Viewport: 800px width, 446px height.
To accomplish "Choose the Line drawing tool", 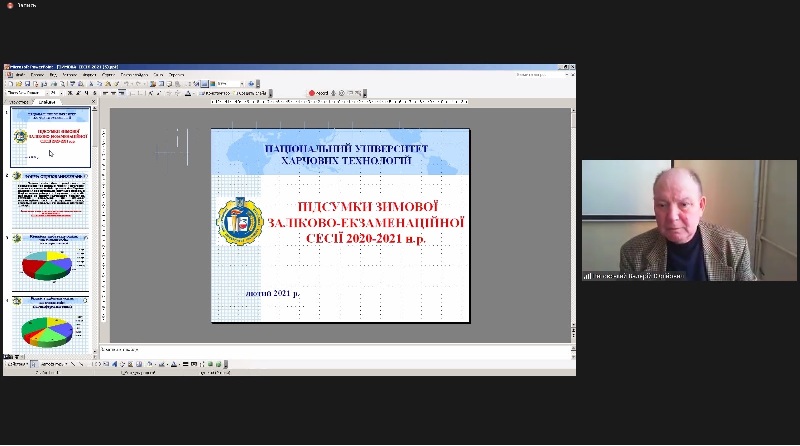I will pyautogui.click(x=73, y=364).
